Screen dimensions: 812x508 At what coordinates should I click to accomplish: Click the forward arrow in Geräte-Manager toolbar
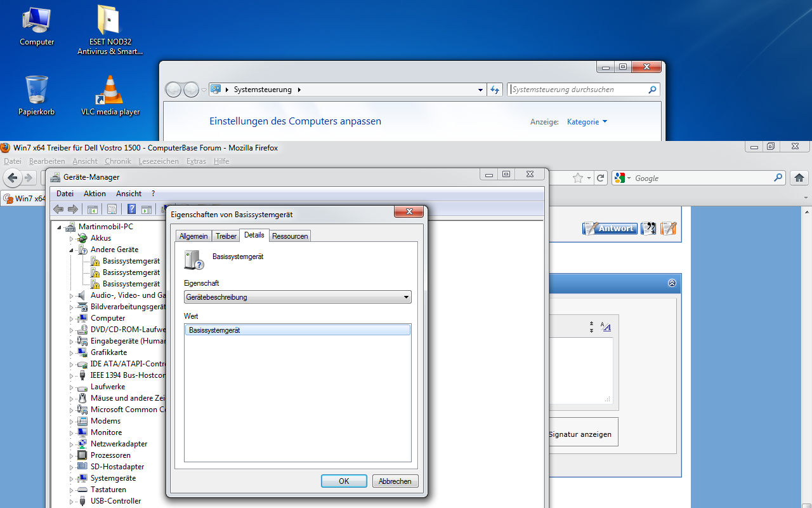[73, 209]
